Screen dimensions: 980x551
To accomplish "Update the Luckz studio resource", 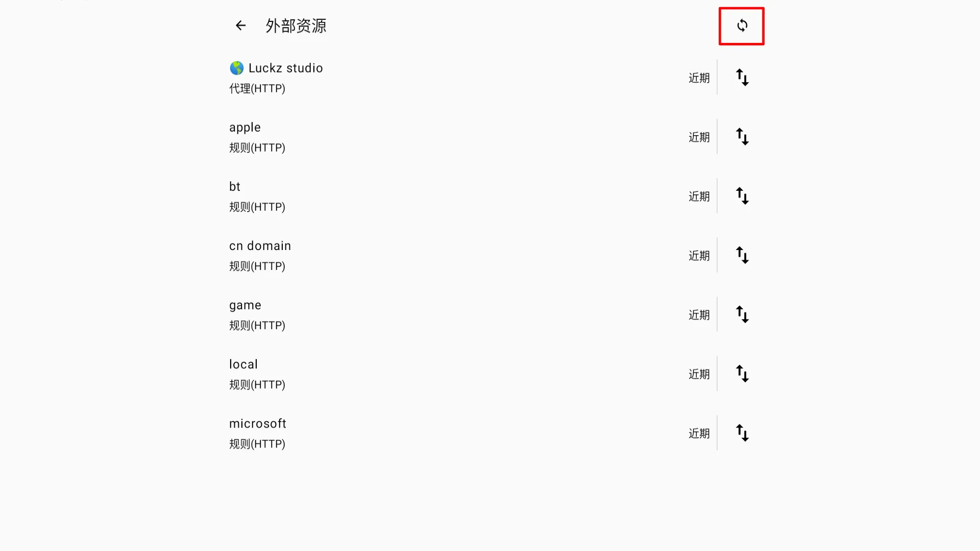I will [x=742, y=78].
